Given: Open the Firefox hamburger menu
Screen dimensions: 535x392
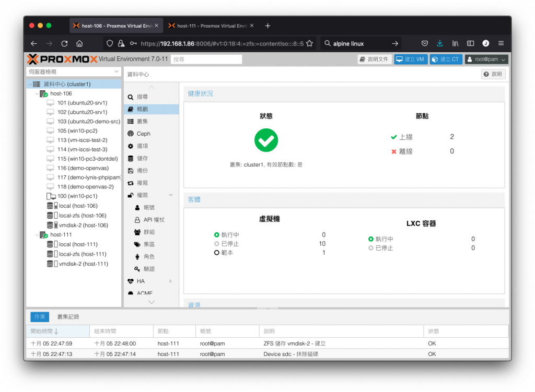Looking at the screenshot, I should coord(501,43).
